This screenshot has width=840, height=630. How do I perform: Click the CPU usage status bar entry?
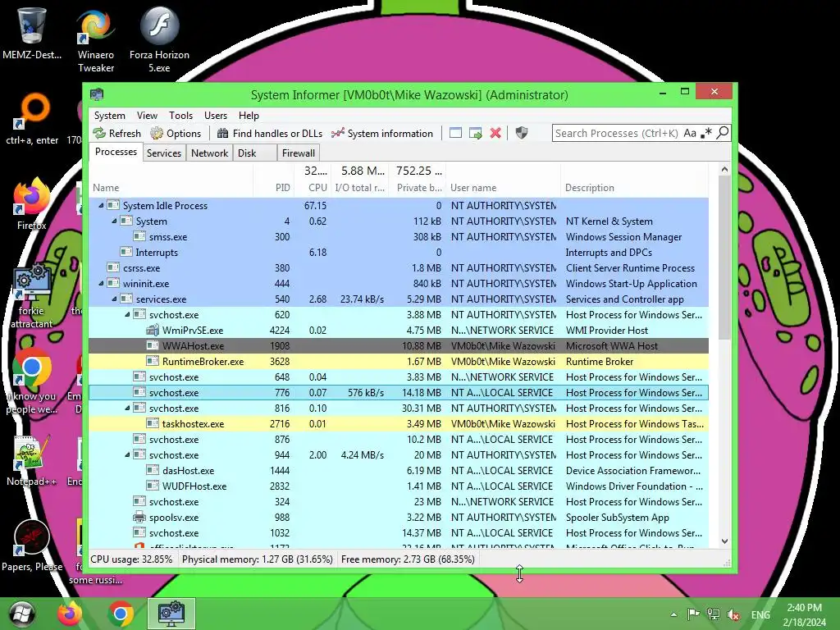click(131, 559)
